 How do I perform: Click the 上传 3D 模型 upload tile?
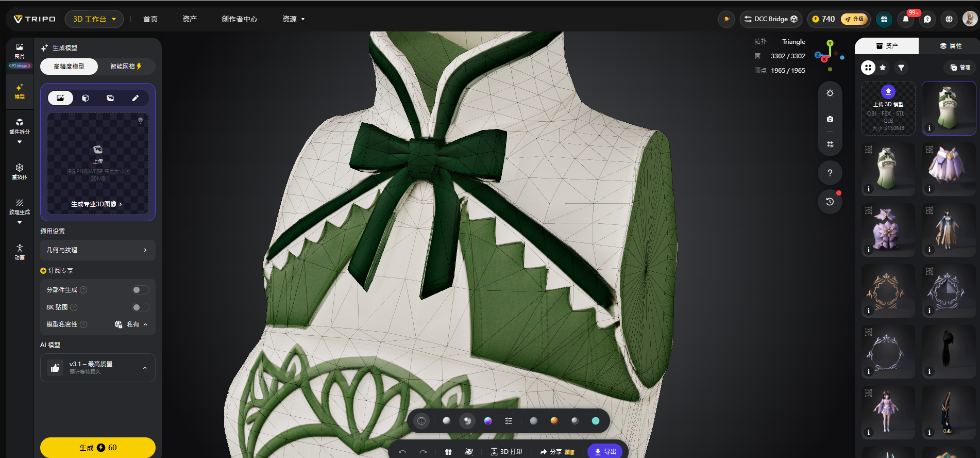pos(888,108)
